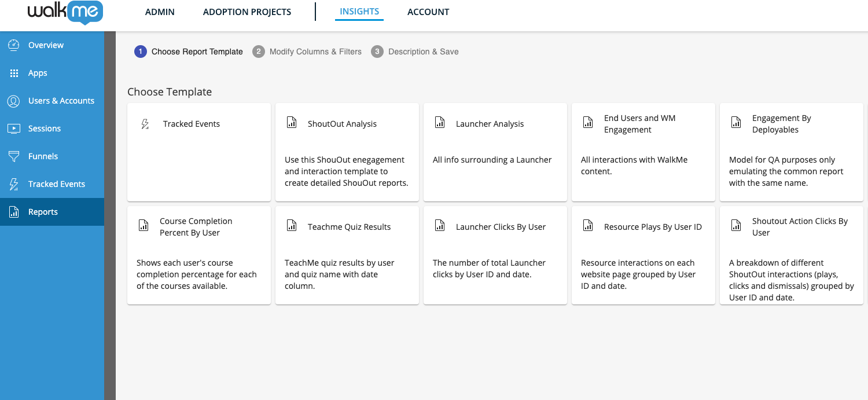Click the report icon on ShoutOut Analysis card
The width and height of the screenshot is (868, 400).
(291, 122)
